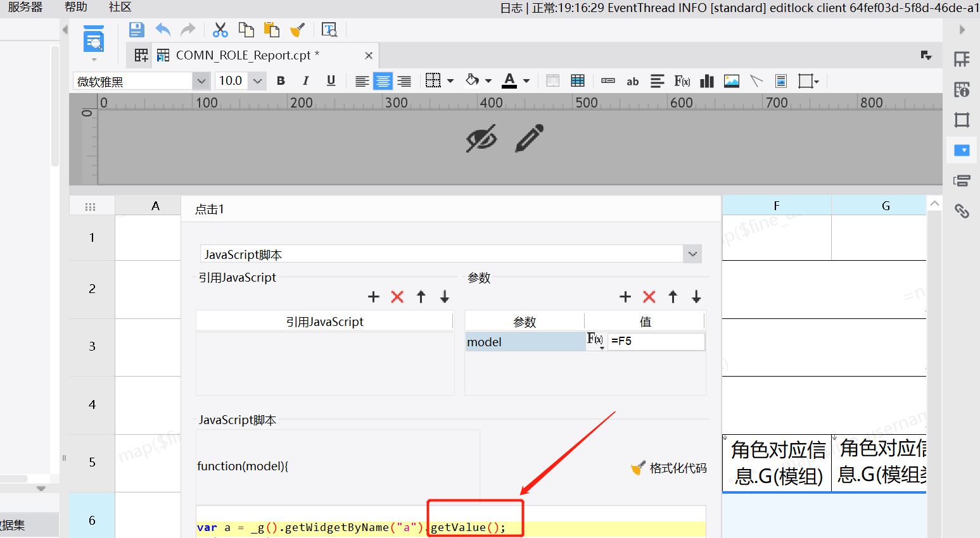Toggle center alignment button
Viewport: 980px width, 538px height.
tap(383, 81)
